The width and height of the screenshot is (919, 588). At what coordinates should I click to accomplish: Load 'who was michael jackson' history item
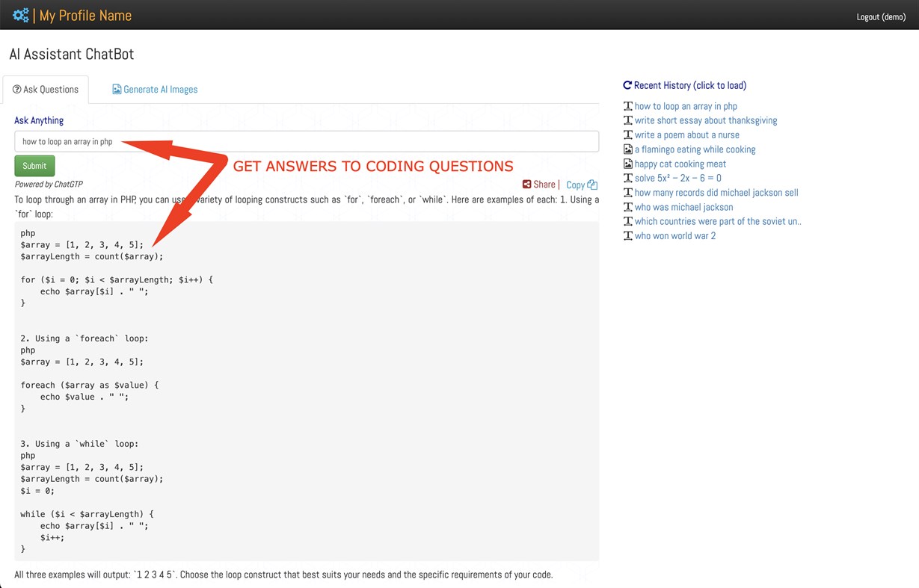pos(684,207)
